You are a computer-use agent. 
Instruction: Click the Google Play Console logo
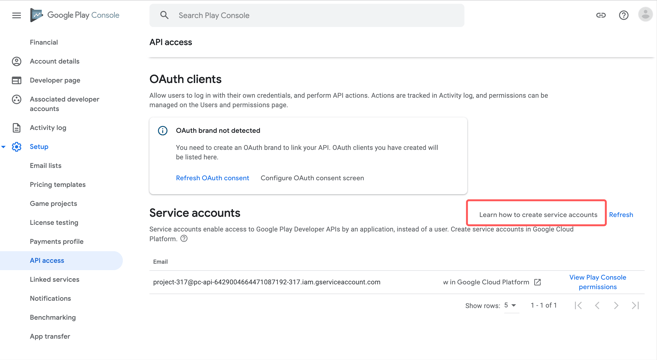pyautogui.click(x=75, y=15)
